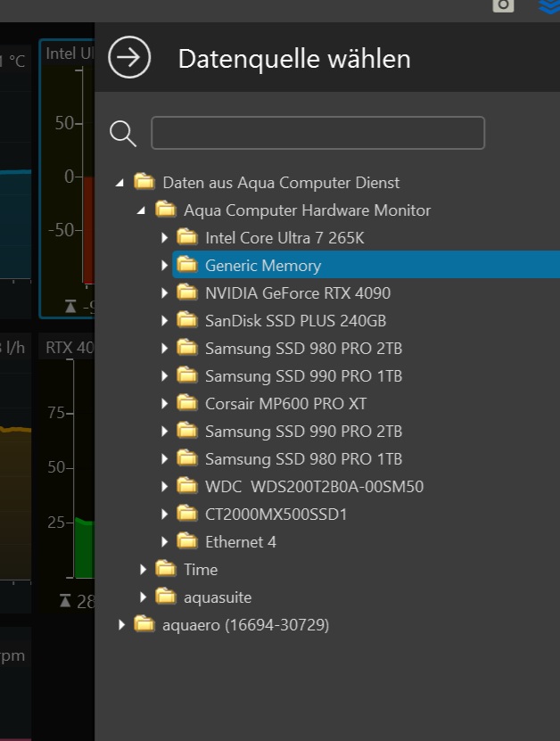Expand the Time folder node
Viewport: 560px width, 741px height.
coord(143,569)
